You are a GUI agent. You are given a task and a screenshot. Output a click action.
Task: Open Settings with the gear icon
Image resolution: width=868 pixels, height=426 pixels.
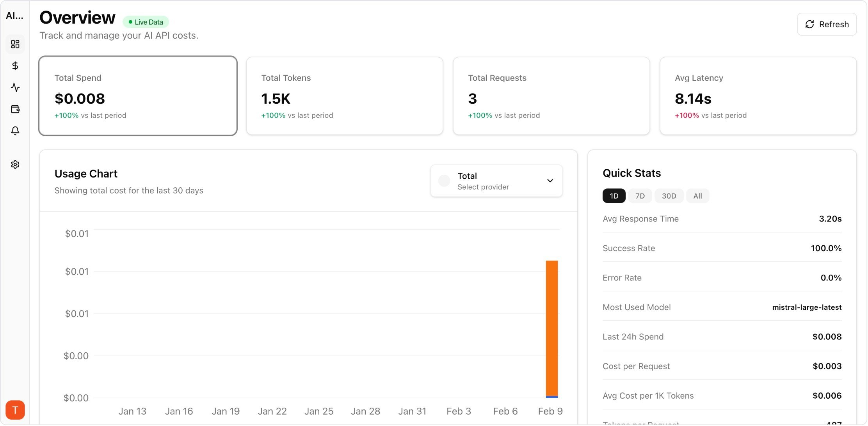tap(15, 164)
